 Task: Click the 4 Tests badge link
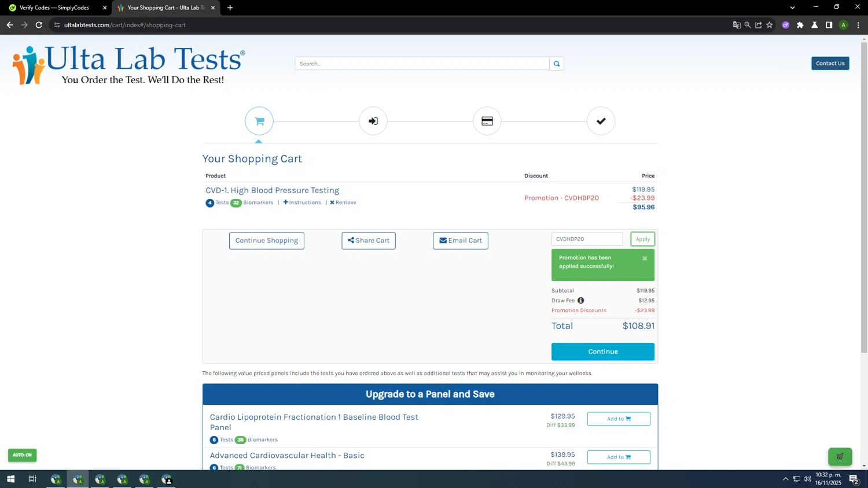click(x=217, y=202)
